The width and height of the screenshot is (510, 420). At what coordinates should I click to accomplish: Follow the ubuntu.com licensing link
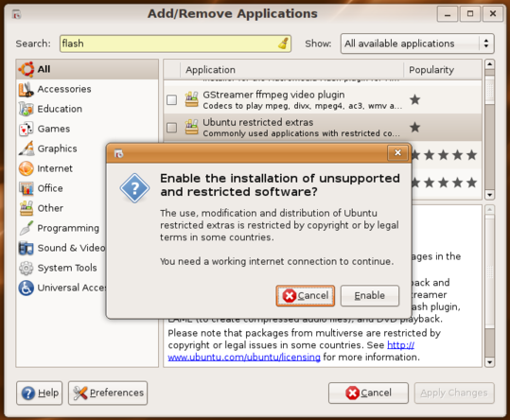[x=244, y=357]
